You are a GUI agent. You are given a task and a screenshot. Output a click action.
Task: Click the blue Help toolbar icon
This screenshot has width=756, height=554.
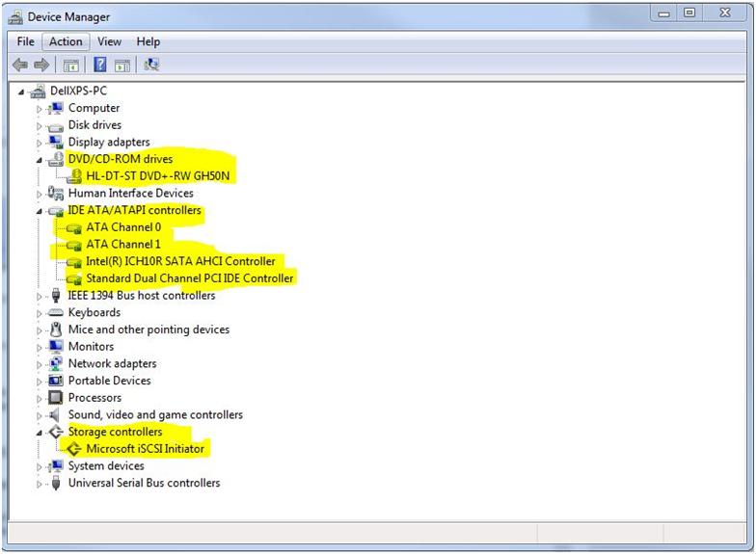[x=99, y=66]
